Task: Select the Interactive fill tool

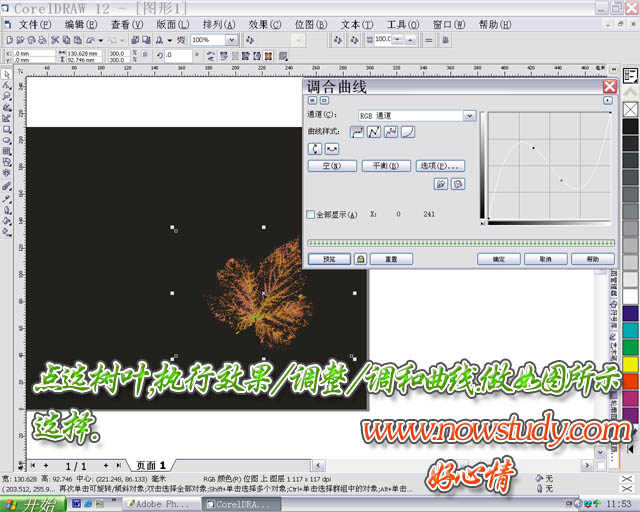Action: (7, 232)
